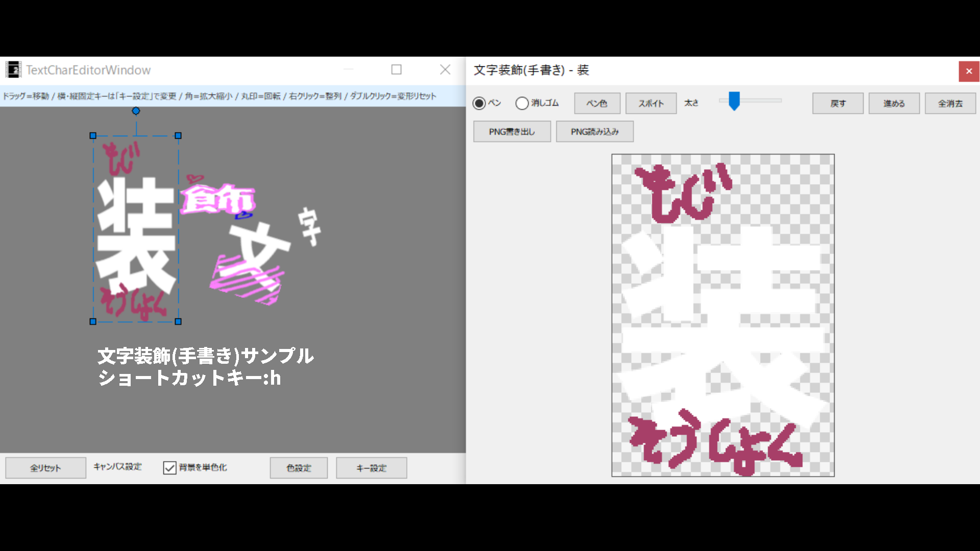Click bottom-left resize handle of 装 selection
This screenshot has height=551, width=980.
[x=93, y=321]
